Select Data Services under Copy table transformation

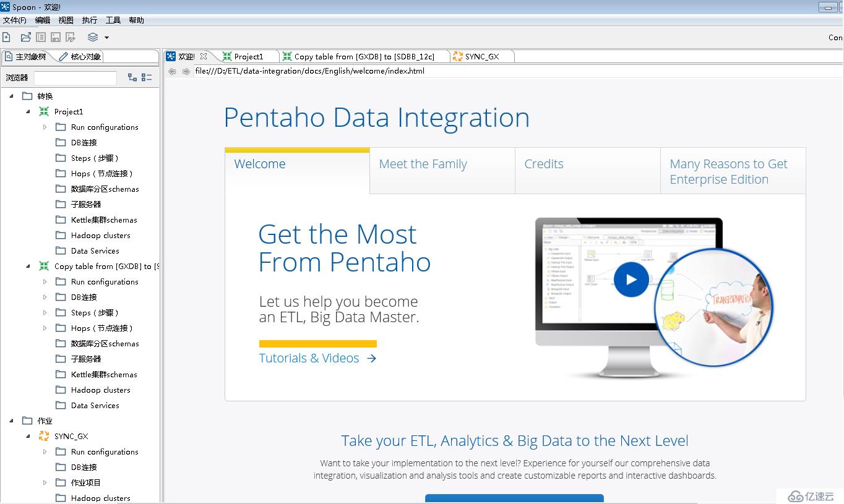pos(95,405)
